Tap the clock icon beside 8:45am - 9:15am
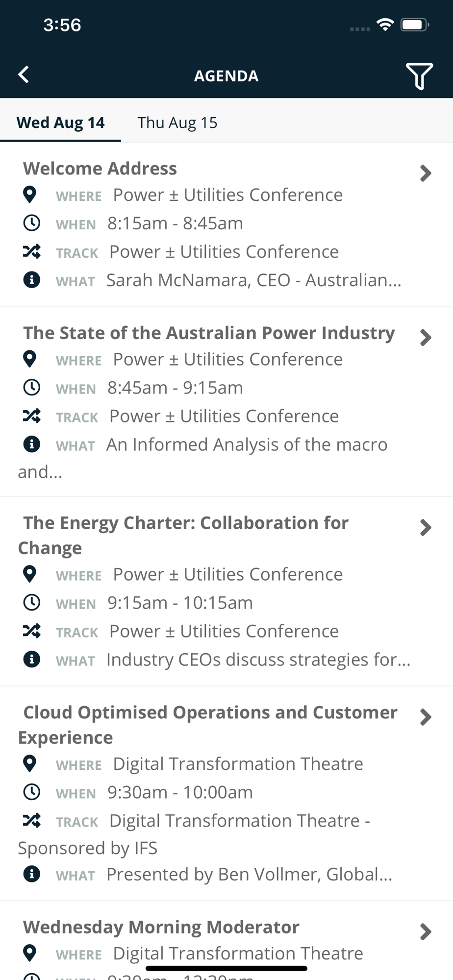This screenshot has height=980, width=453. pos(32,388)
